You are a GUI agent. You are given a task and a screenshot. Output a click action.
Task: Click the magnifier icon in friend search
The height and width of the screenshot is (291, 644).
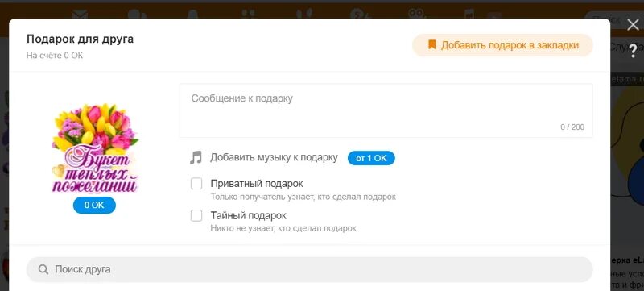(43, 269)
